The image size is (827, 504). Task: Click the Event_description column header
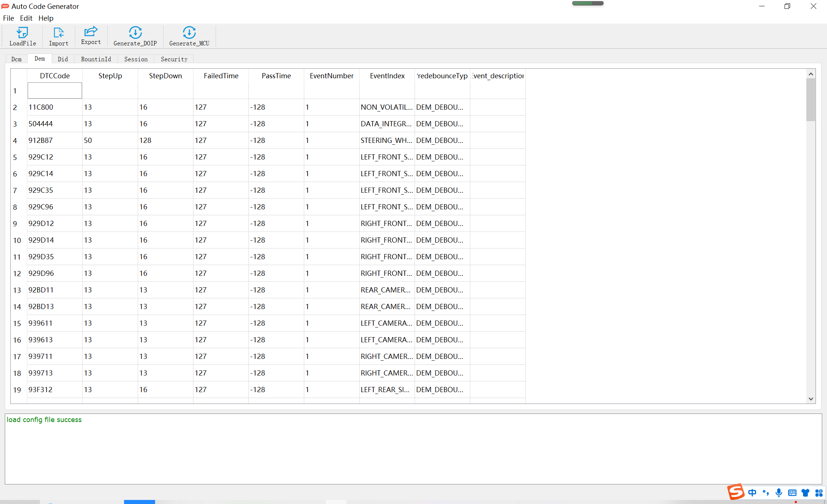498,76
